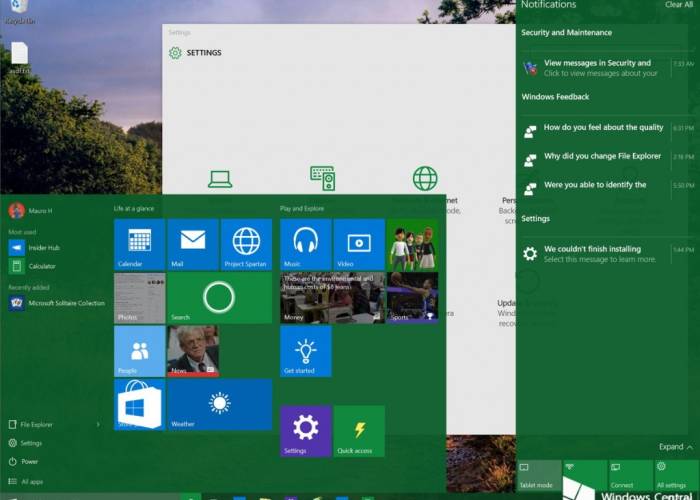The image size is (700, 500).
Task: Open the Money news tile
Action: click(x=332, y=298)
